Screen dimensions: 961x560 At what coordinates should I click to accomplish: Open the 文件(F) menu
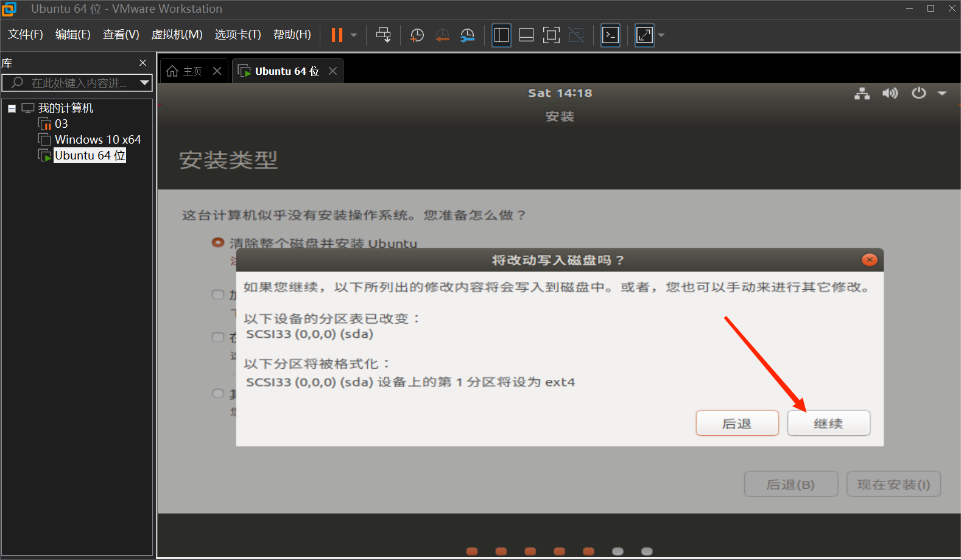[x=26, y=35]
